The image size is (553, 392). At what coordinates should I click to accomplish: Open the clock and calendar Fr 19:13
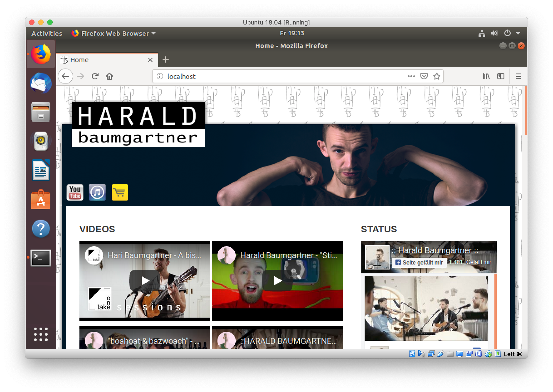coord(292,33)
